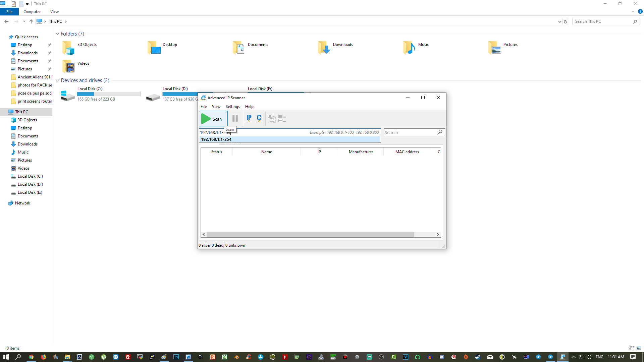Open Help menu in Advanced IP Scanner
This screenshot has height=362, width=644.
pos(249,107)
